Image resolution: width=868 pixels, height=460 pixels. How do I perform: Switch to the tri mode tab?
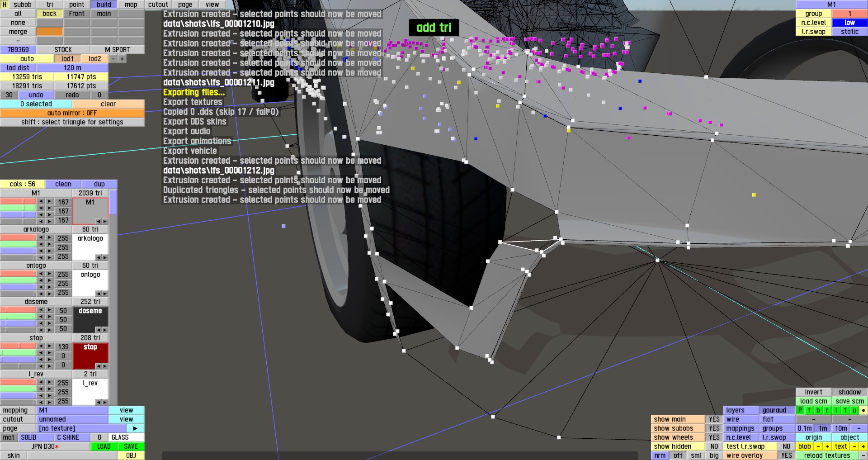(50, 5)
